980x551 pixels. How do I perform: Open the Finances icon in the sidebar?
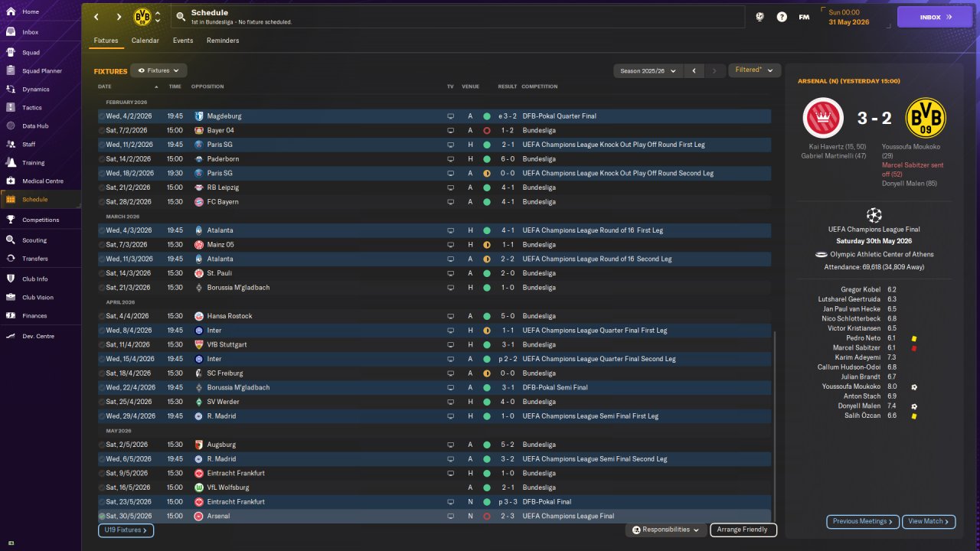coord(11,315)
